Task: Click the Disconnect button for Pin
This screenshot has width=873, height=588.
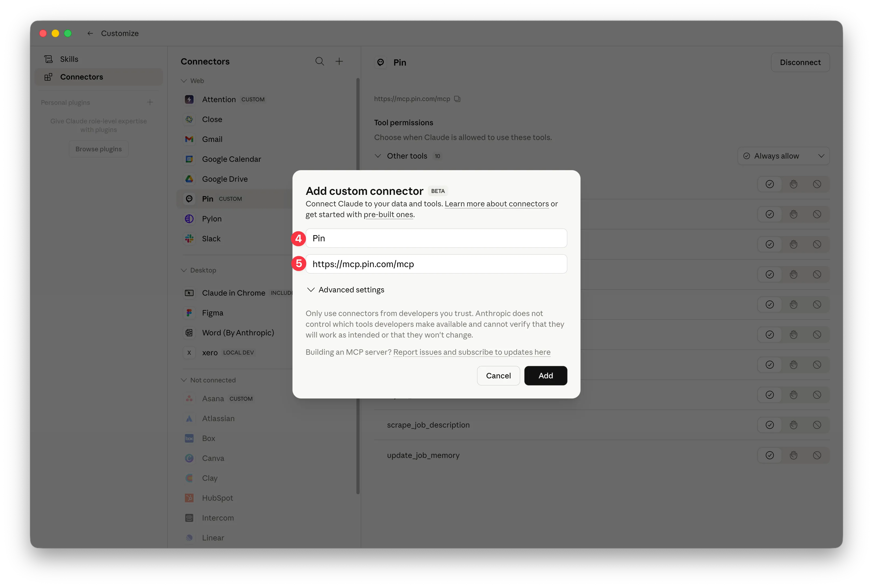Action: pos(800,62)
